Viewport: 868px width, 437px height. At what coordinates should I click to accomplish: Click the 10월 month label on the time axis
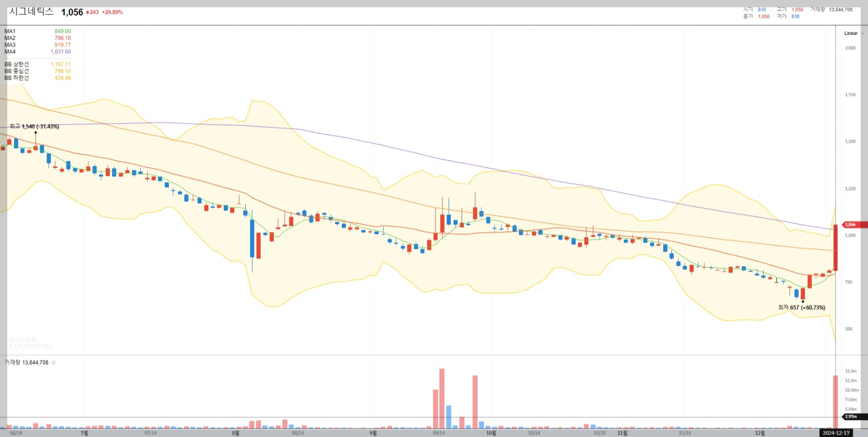tap(491, 433)
